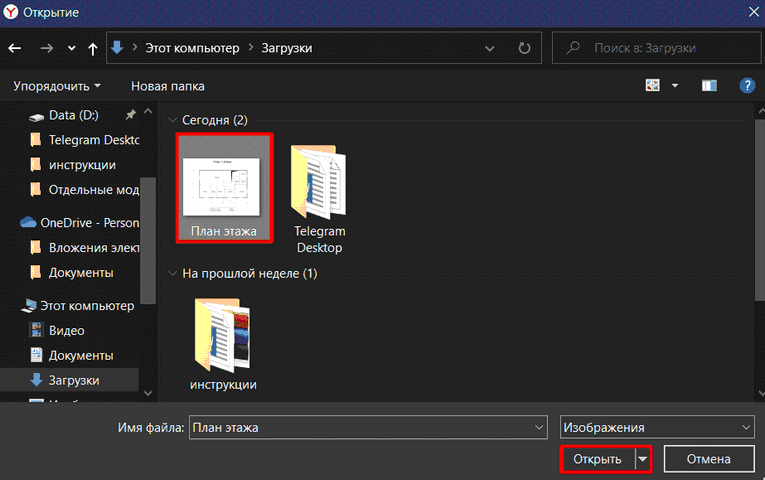Image resolution: width=765 pixels, height=480 pixels.
Task: Open the Упорядочить menu
Action: pos(57,86)
